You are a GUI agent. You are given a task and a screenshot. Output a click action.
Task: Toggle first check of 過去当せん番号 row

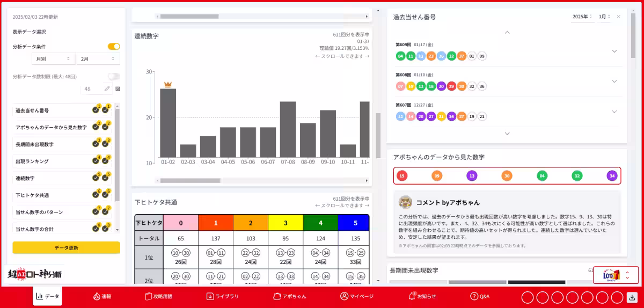pyautogui.click(x=96, y=109)
